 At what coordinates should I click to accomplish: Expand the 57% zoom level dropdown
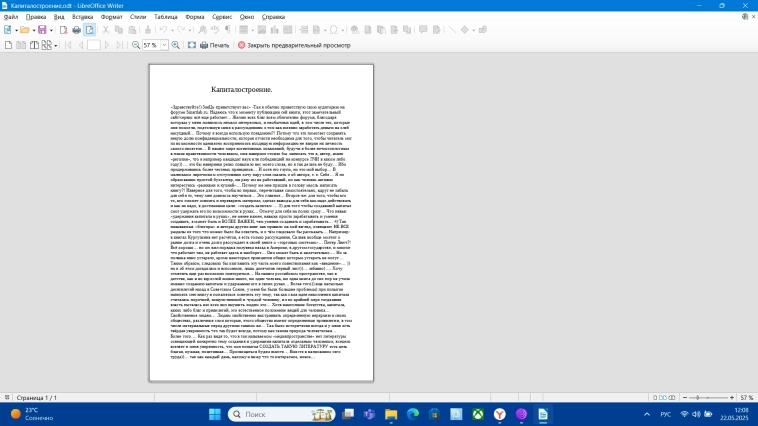(x=163, y=45)
